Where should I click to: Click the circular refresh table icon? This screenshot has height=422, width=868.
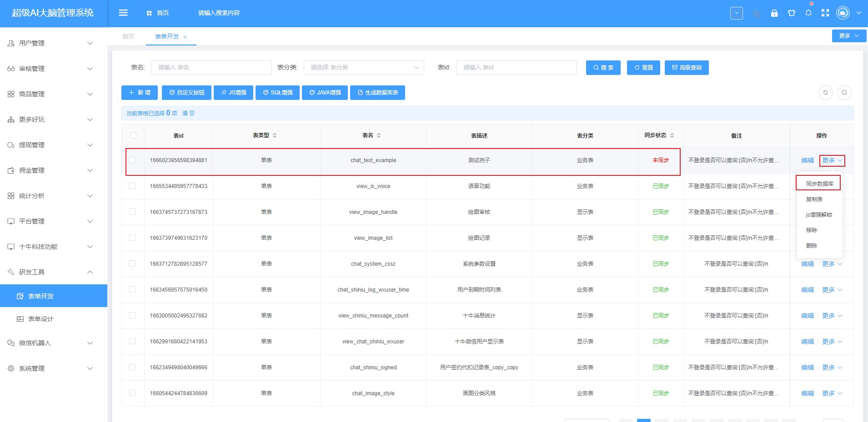coord(825,93)
